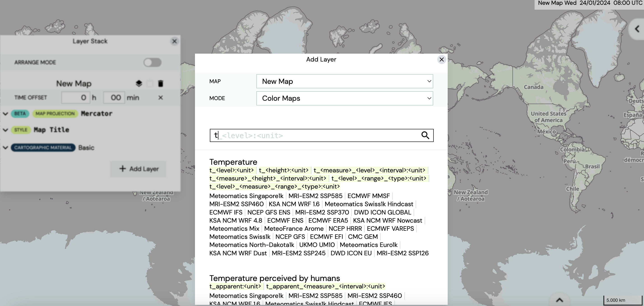Click the time offset hours field

76,98
